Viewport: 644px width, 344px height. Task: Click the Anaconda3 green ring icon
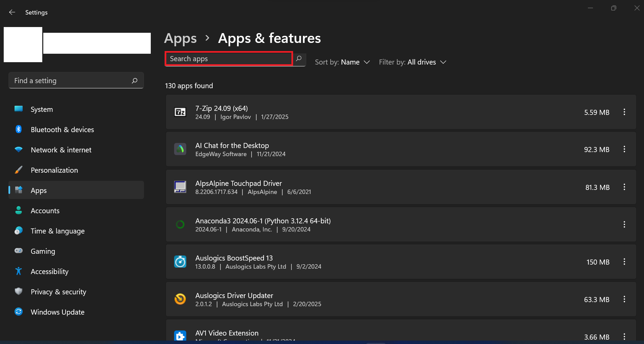pyautogui.click(x=180, y=224)
